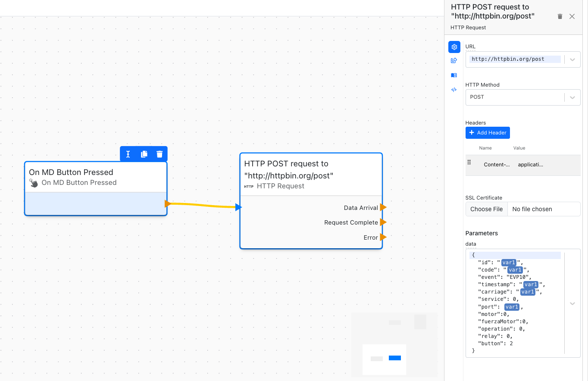Click the Add Header button
588x381 pixels.
click(488, 133)
